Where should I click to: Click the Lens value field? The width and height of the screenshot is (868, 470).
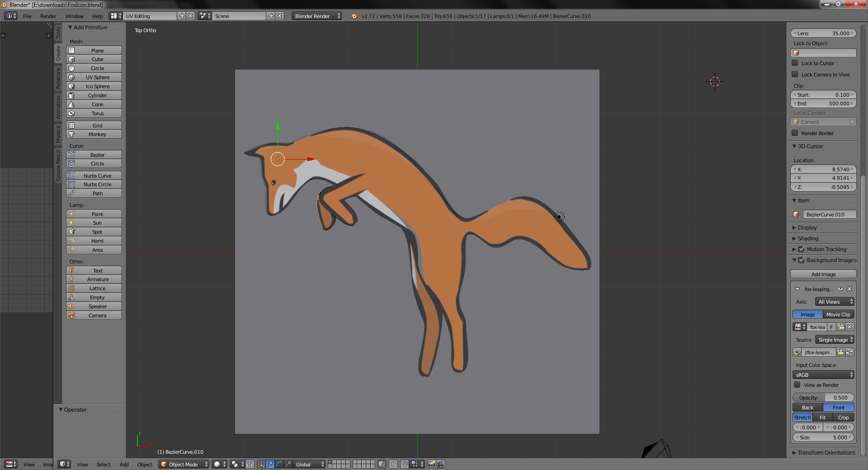tap(823, 33)
